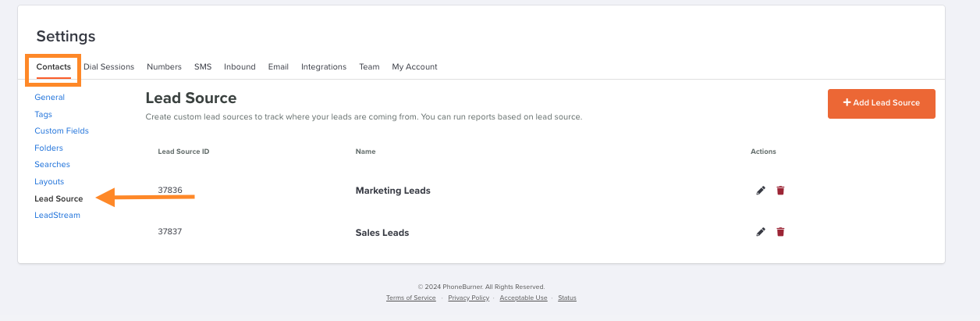Open the Terms of Service link

tap(411, 298)
